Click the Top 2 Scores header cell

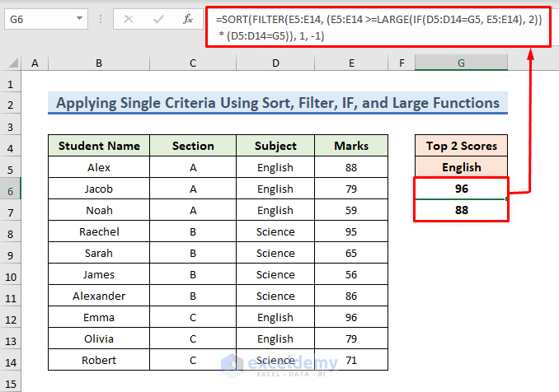point(461,147)
